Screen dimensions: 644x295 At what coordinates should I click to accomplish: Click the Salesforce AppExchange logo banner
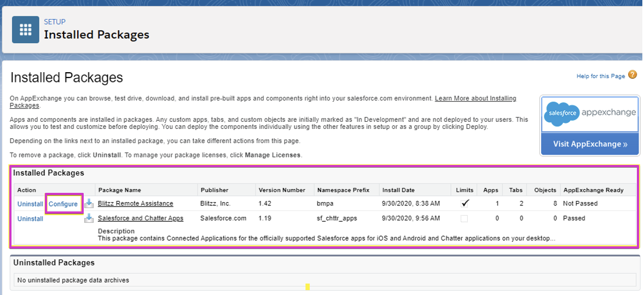click(590, 115)
